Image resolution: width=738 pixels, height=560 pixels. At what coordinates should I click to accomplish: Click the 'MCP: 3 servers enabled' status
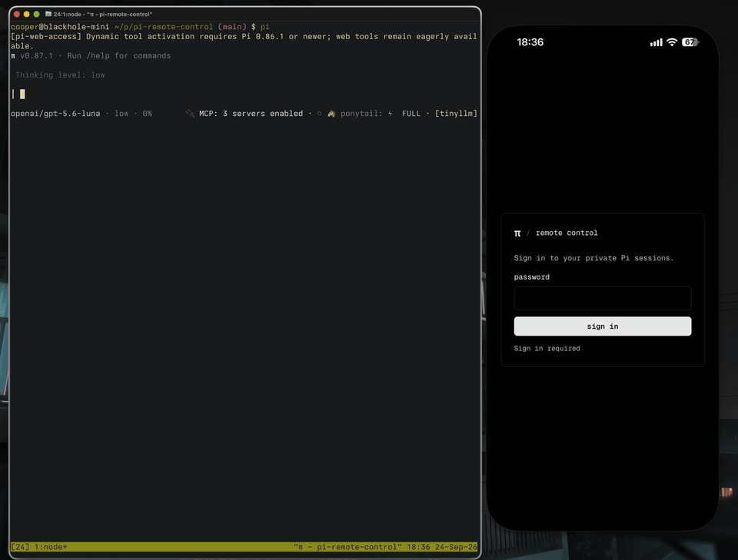[251, 114]
